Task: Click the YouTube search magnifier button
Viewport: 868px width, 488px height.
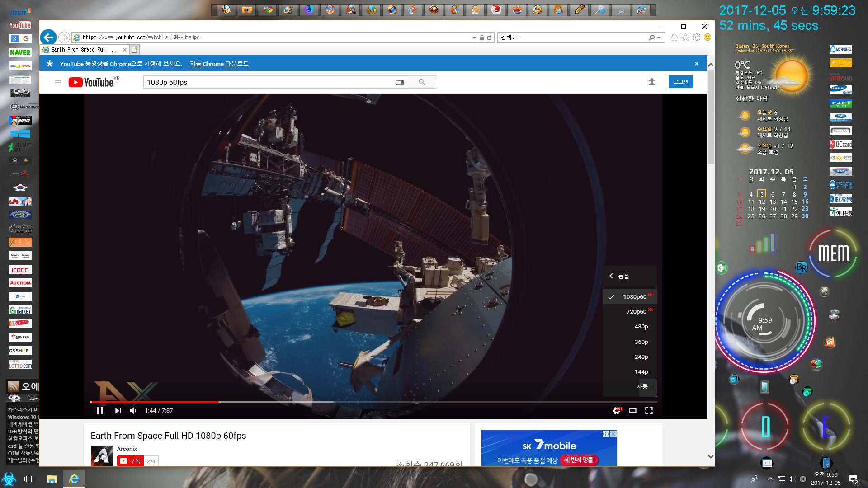Action: [422, 82]
